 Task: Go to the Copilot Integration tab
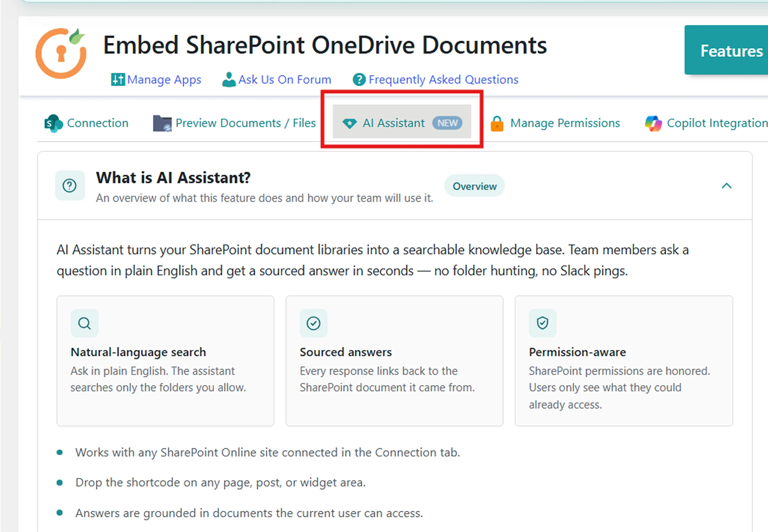pyautogui.click(x=706, y=123)
